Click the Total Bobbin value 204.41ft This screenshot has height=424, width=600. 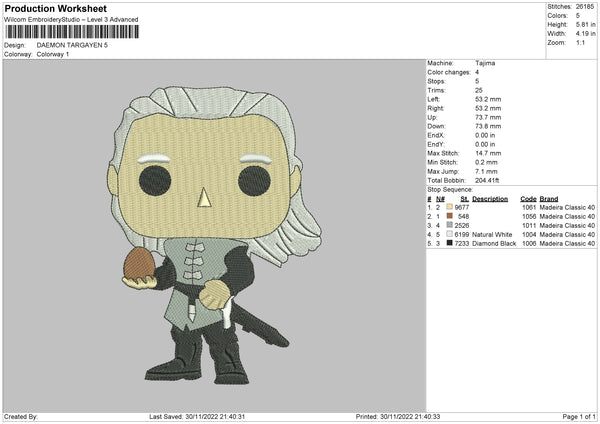(x=487, y=180)
